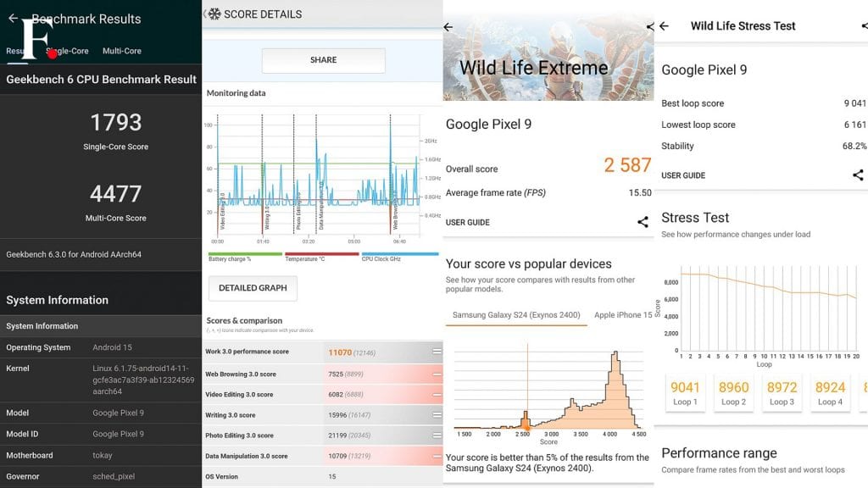Click the SHARE button in Score Details
The image size is (868, 488).
click(x=323, y=60)
